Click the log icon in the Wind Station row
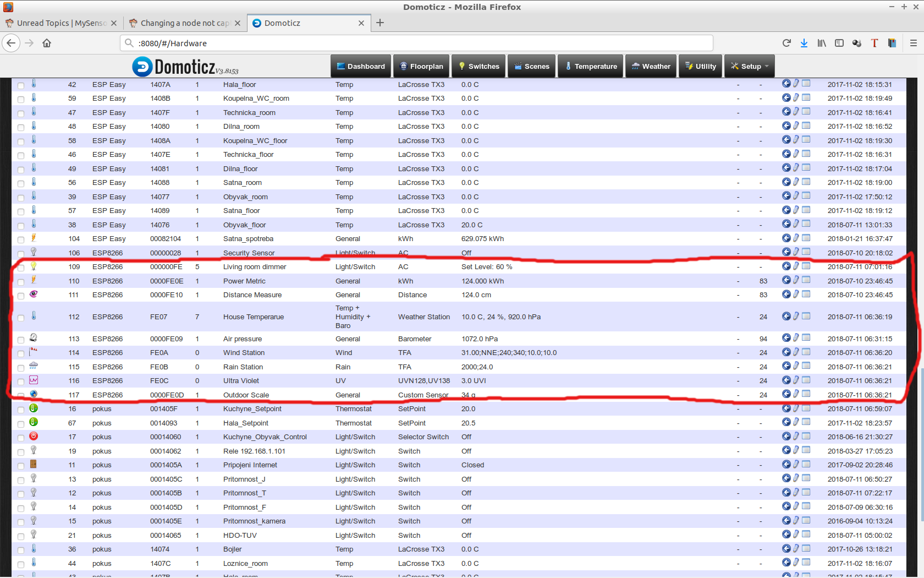Image resolution: width=924 pixels, height=578 pixels. click(x=806, y=352)
